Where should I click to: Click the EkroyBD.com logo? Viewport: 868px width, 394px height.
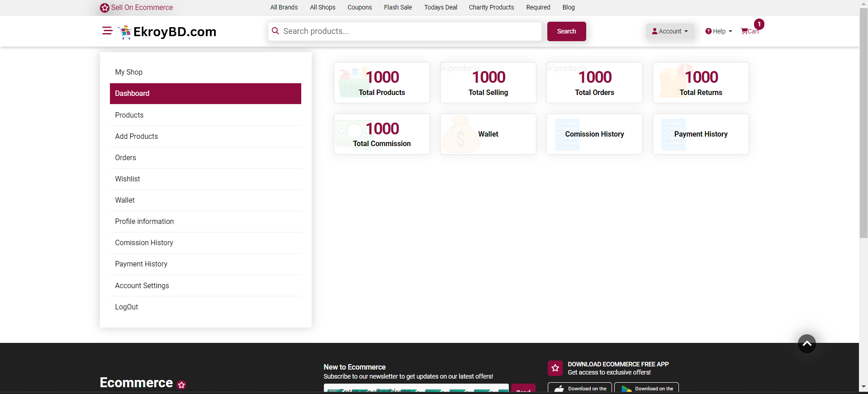tap(167, 32)
